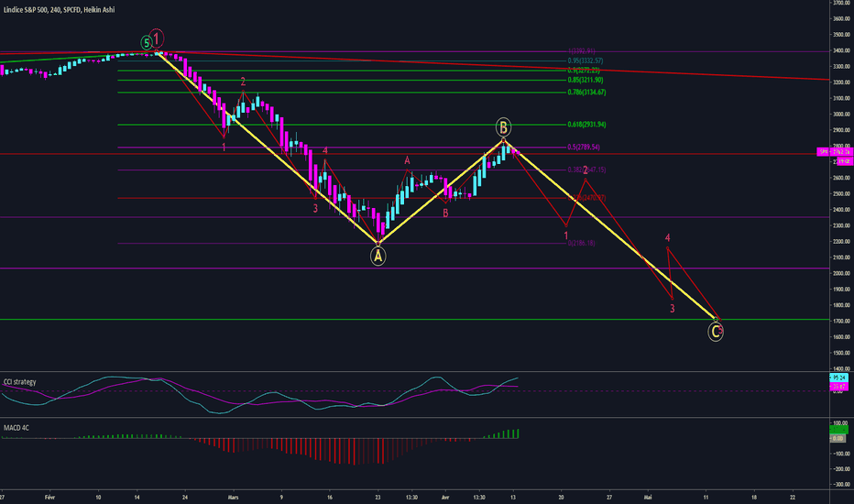This screenshot has width=854, height=504.
Task: Open the MACD 4C indicator label
Action: tap(16, 428)
